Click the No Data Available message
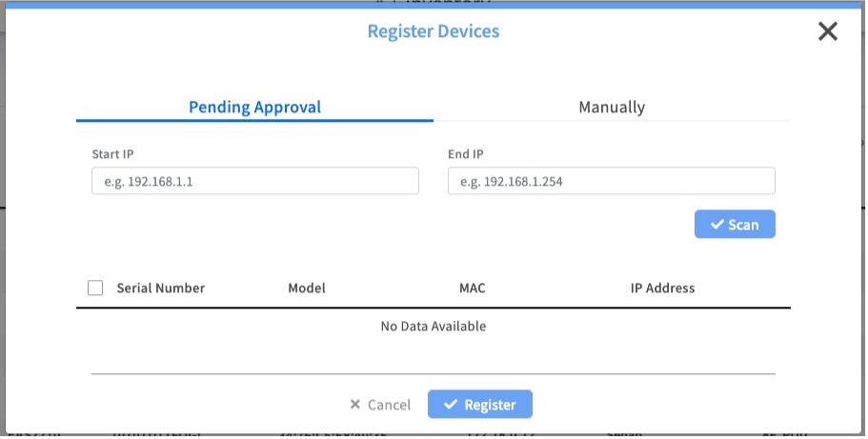This screenshot has height=439, width=868. 434,326
